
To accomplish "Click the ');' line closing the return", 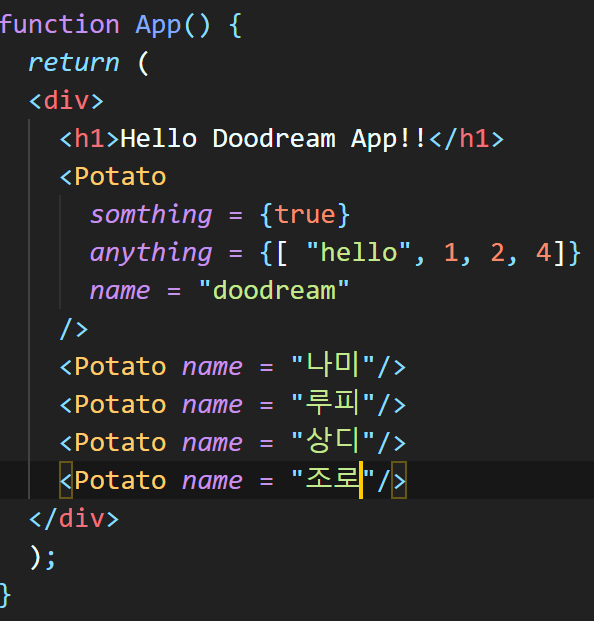I will coord(43,558).
